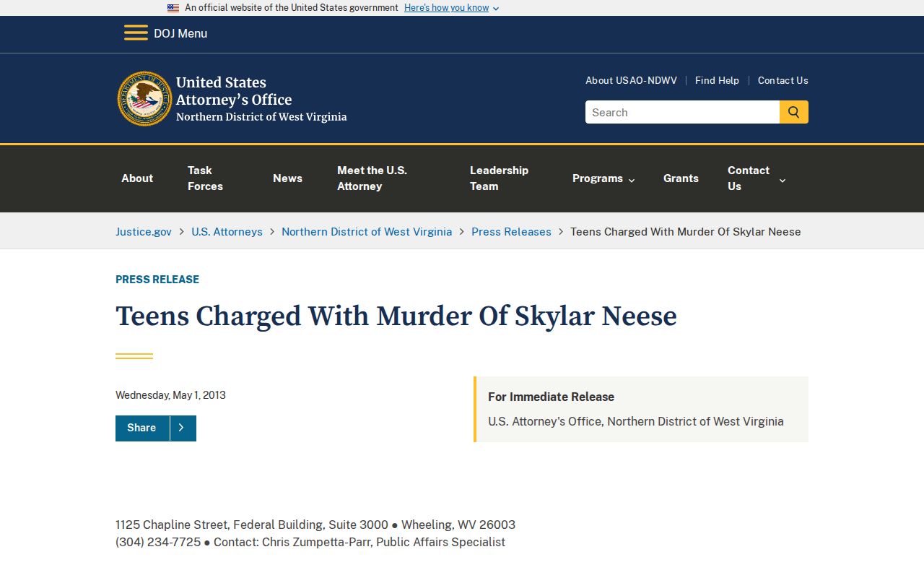The height and width of the screenshot is (578, 924).
Task: Click the "For Immediate Release" heading
Action: (551, 397)
